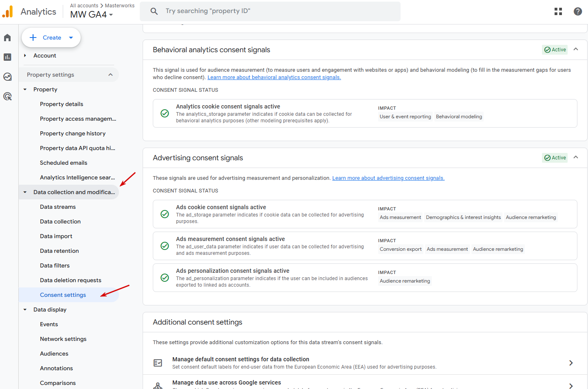
Task: Open the Explore icon in left rail
Action: (x=7, y=77)
